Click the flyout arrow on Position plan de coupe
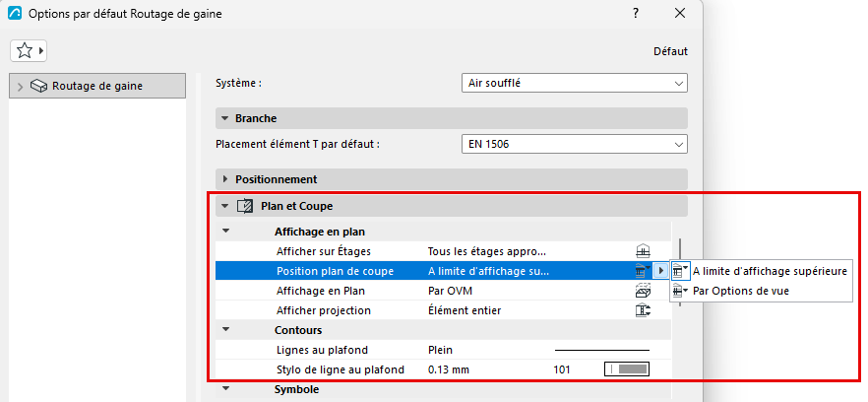868x402 pixels. (660, 271)
